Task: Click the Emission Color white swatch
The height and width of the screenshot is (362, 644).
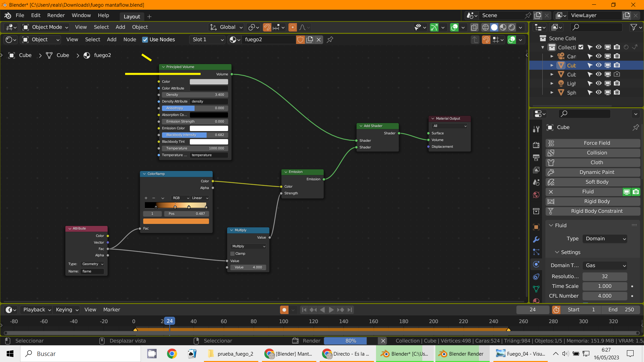Action: tap(209, 128)
